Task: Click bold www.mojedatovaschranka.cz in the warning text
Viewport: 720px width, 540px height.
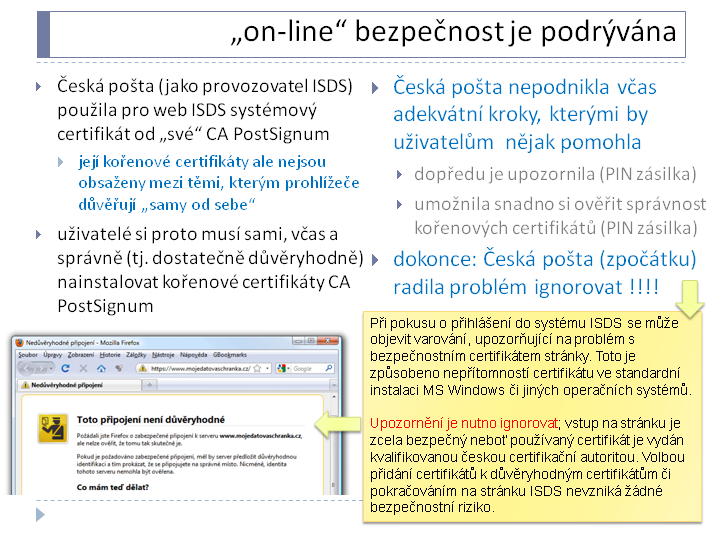Action: tap(261, 436)
